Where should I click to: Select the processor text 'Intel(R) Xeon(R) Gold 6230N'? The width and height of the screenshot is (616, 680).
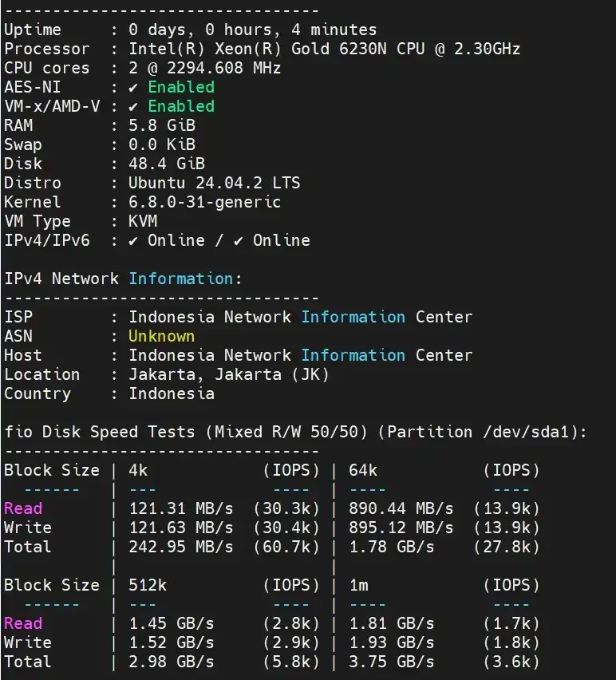click(x=258, y=49)
